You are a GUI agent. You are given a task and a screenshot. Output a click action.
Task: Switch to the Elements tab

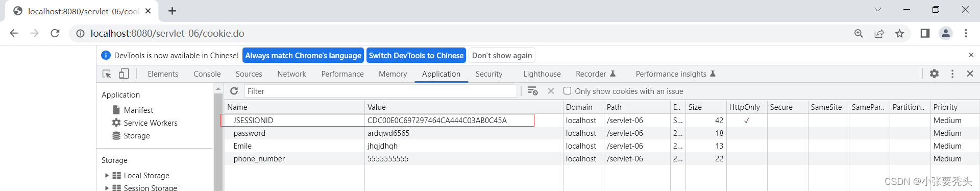pyautogui.click(x=163, y=74)
